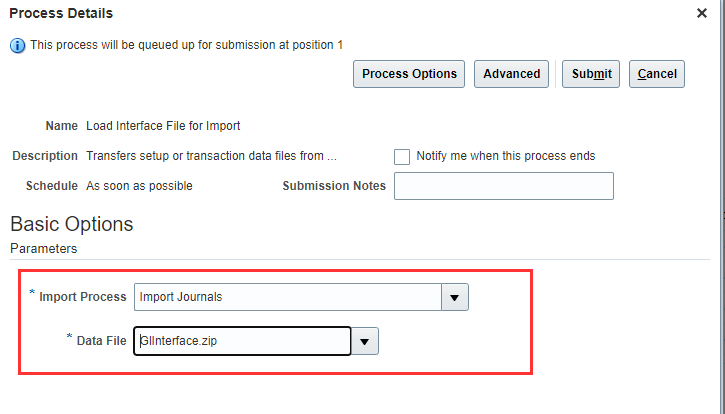Focus the Submission Notes text box
This screenshot has height=414, width=725.
pyautogui.click(x=503, y=186)
